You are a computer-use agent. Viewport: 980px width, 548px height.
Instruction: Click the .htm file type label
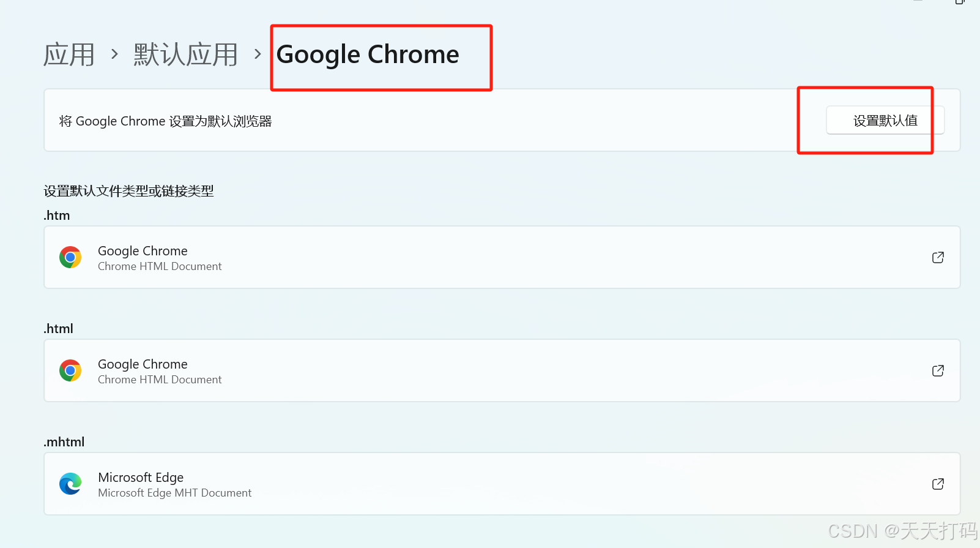point(57,216)
